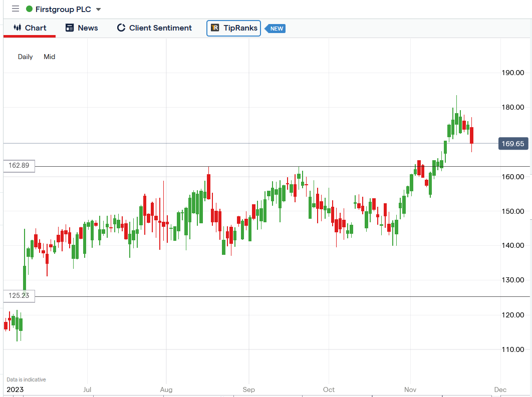Click the 130.00 price axis label
This screenshot has height=397, width=532.
(x=512, y=280)
